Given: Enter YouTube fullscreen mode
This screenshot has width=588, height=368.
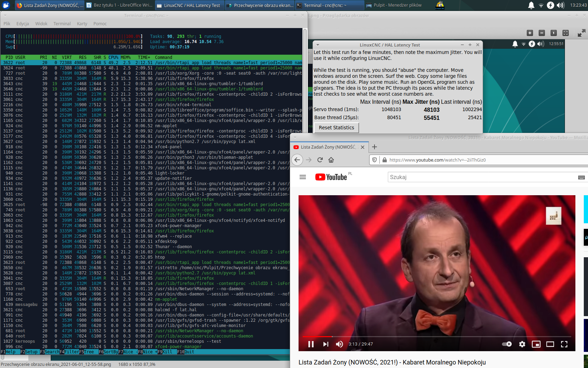Looking at the screenshot, I should point(564,344).
